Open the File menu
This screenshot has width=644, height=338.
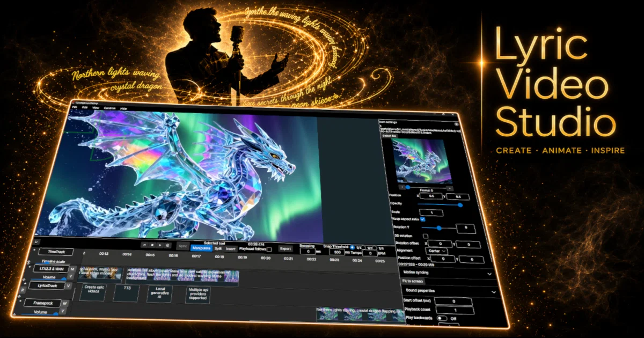click(75, 107)
